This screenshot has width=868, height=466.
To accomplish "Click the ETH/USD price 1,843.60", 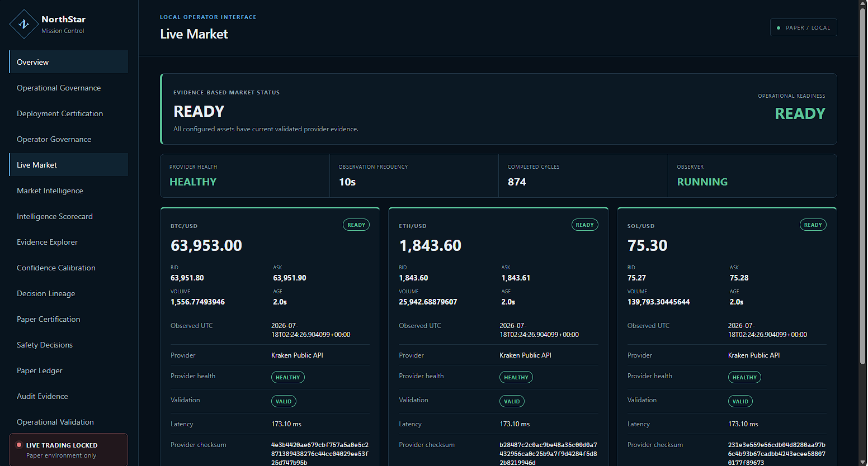I will (x=430, y=246).
